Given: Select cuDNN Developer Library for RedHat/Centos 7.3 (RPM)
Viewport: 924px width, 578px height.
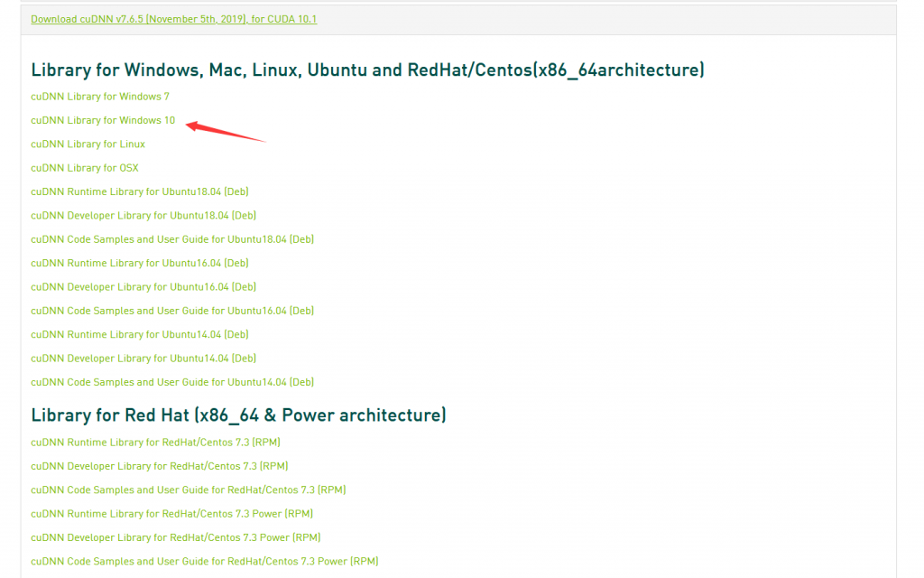Looking at the screenshot, I should point(159,466).
